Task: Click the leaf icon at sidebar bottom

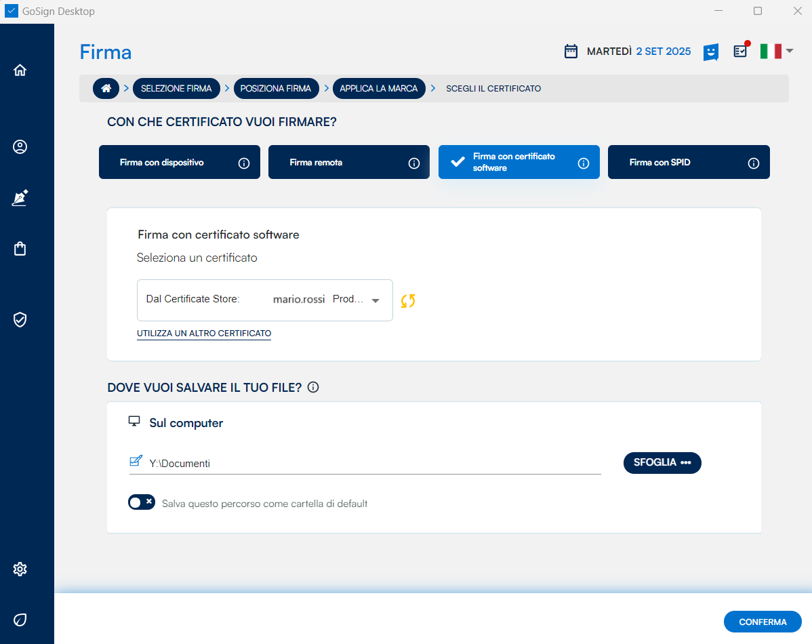Action: point(20,620)
